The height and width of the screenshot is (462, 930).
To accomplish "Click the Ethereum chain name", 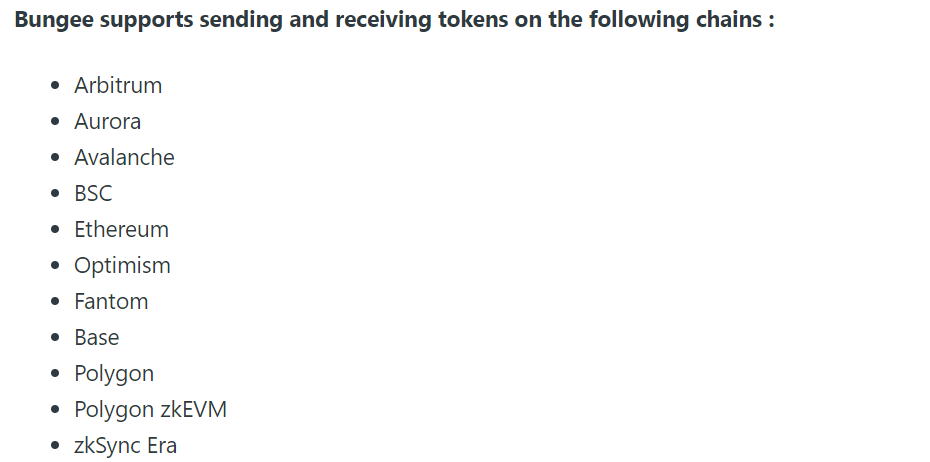I will click(121, 230).
